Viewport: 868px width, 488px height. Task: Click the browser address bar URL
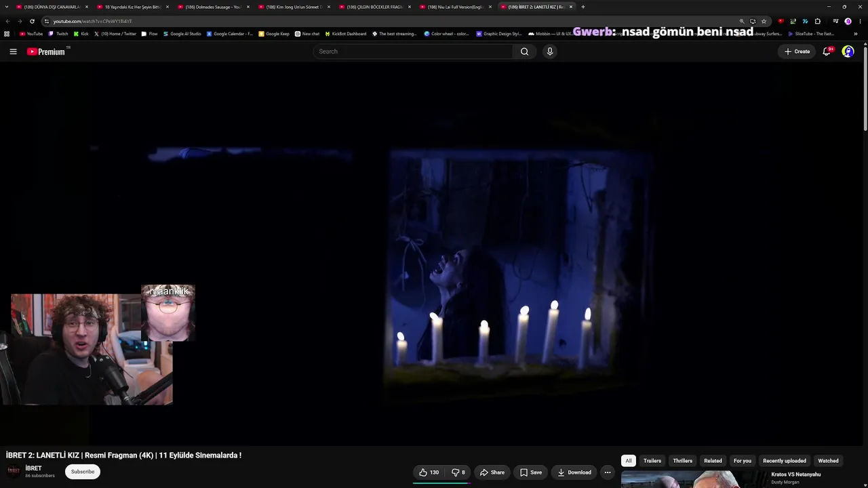click(x=93, y=21)
